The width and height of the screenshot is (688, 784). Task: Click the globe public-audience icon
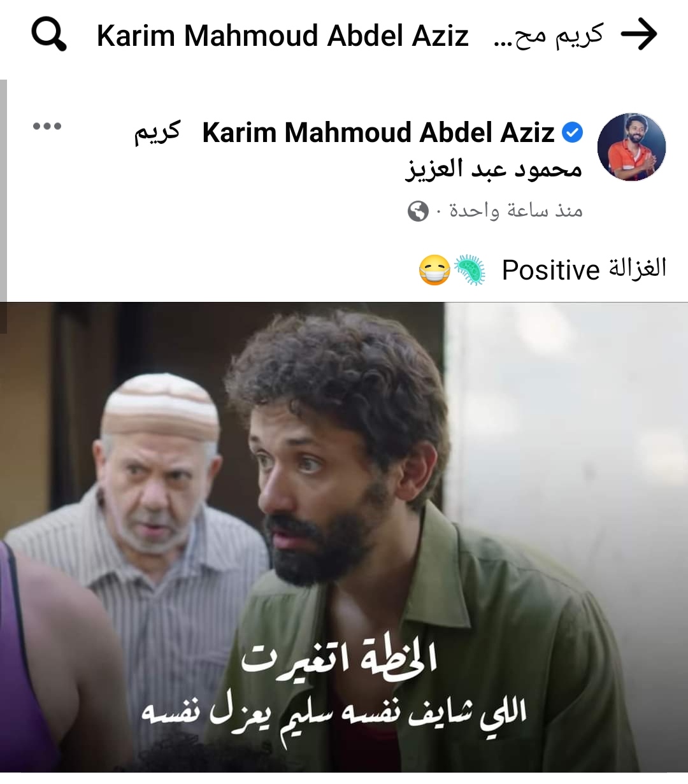pyautogui.click(x=418, y=211)
